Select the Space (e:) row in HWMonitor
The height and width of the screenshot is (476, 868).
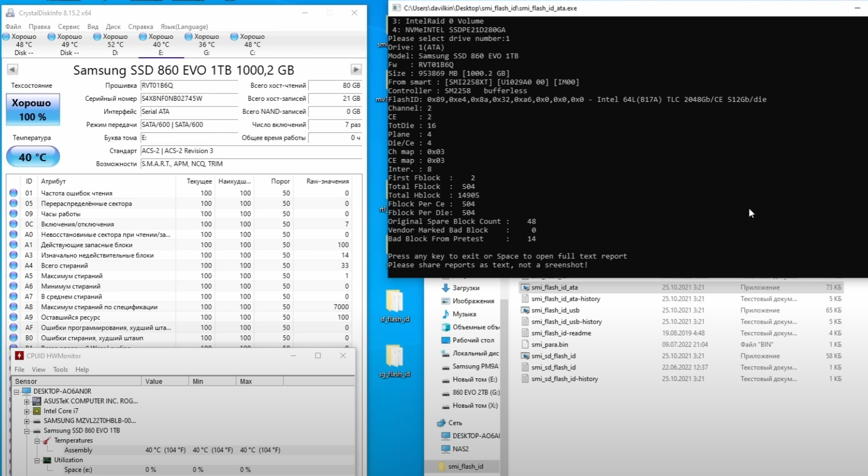[x=183, y=470]
